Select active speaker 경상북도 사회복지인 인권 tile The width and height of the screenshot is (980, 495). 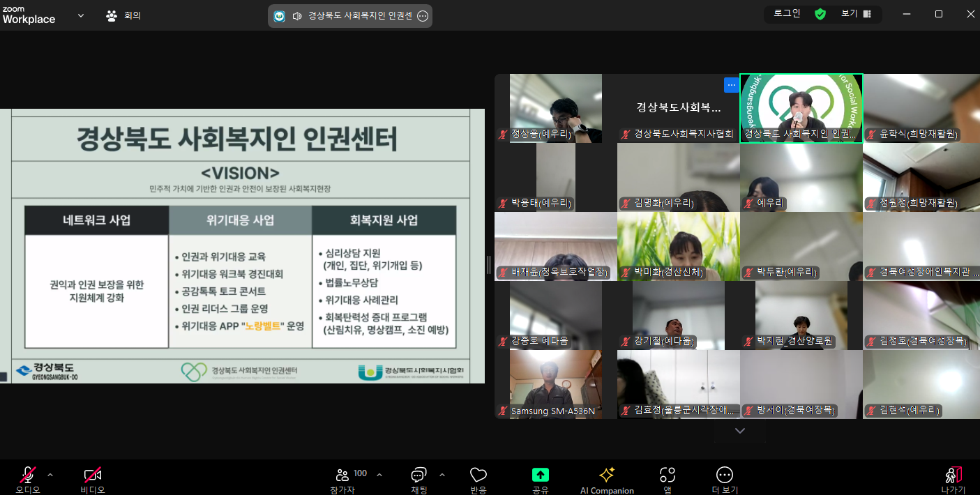(x=801, y=108)
